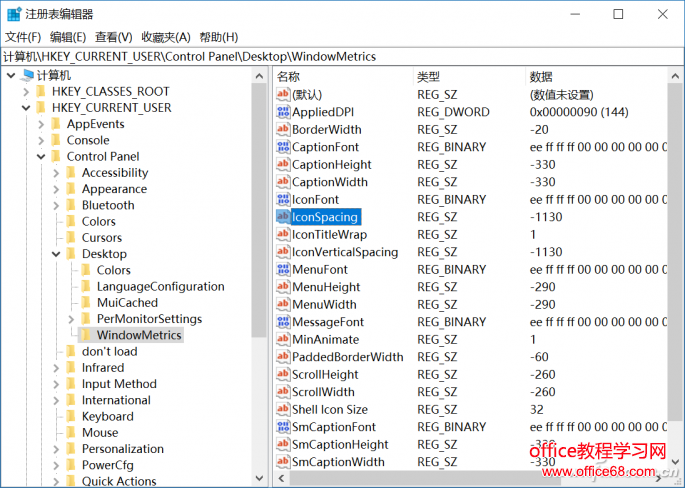Screen dimensions: 685x488
Task: Open the 文件(F) menu
Action: click(23, 37)
